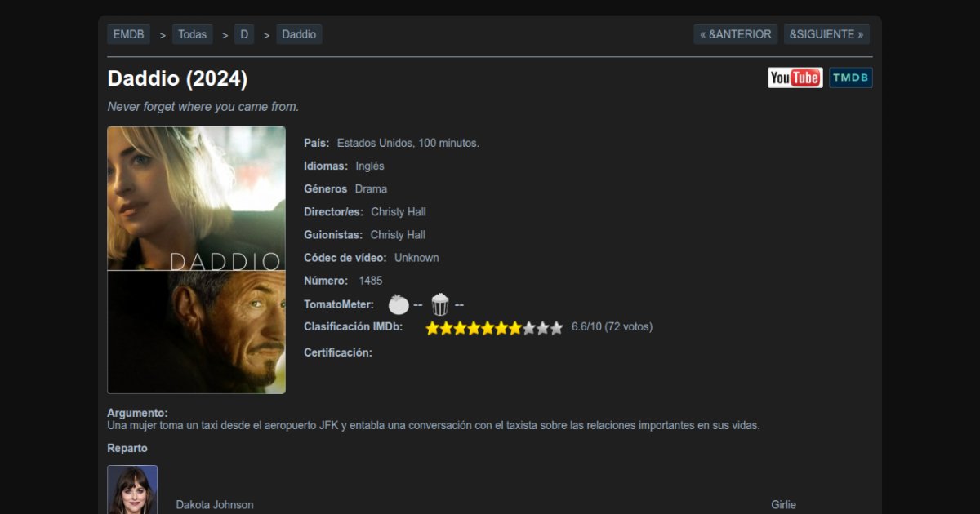
Task: Click the last grey IMDb star
Action: pyautogui.click(x=557, y=328)
